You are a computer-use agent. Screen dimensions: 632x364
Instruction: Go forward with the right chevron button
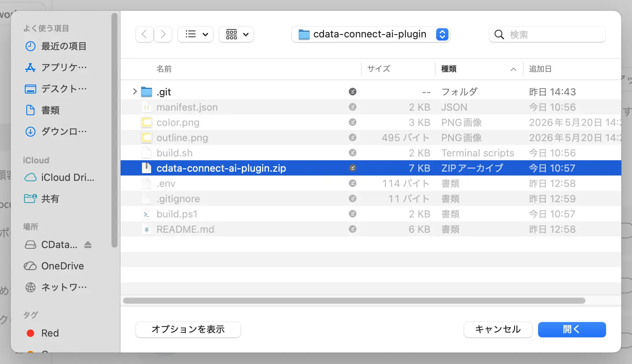[163, 34]
